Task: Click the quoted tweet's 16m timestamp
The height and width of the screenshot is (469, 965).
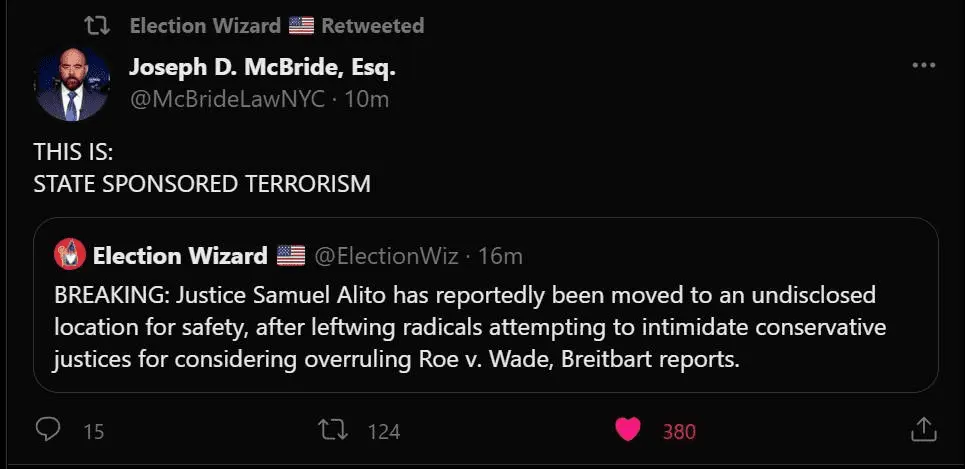Action: pos(500,255)
